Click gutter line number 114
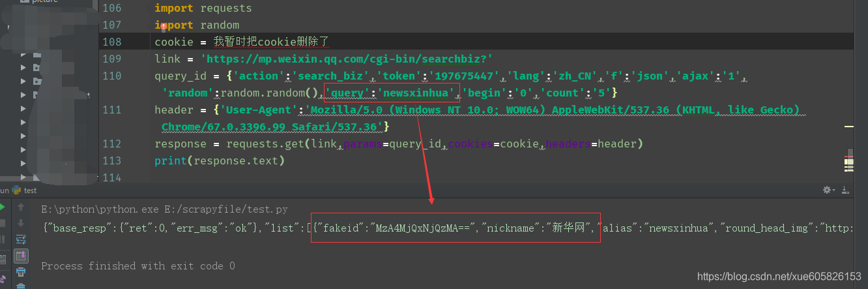Screen dimensions: 868x289 112,177
